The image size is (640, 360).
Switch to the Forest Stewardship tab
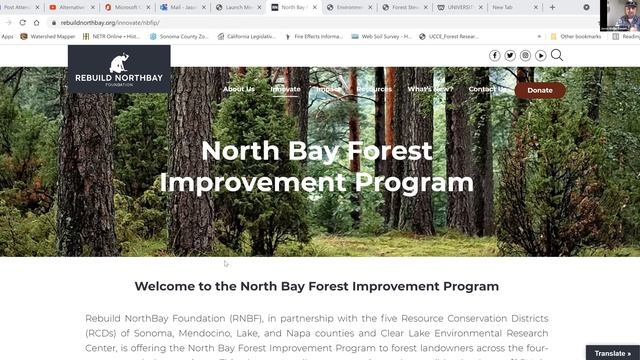coord(404,7)
